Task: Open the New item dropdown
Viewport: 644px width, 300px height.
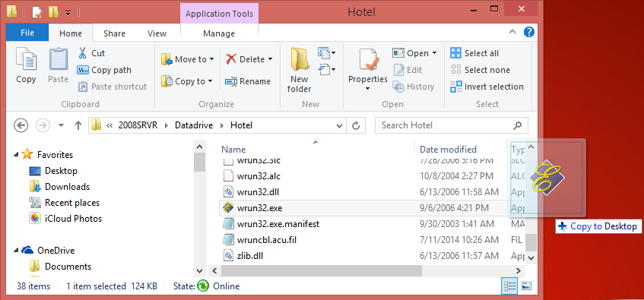Action: tap(326, 53)
